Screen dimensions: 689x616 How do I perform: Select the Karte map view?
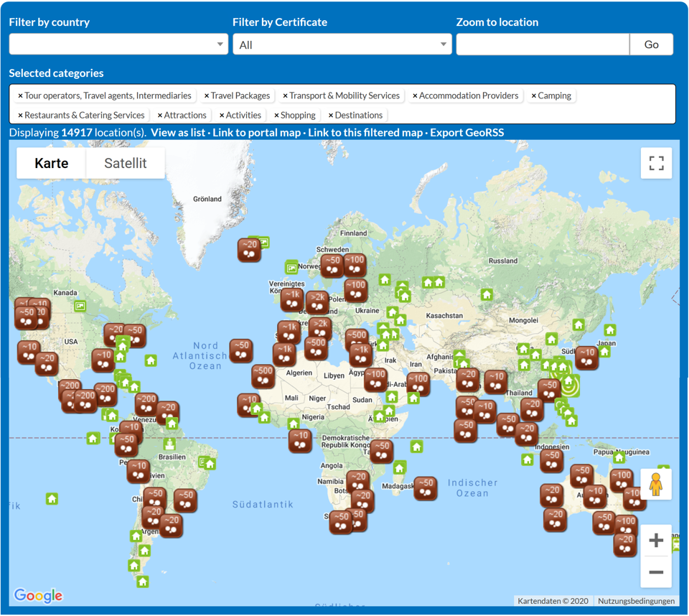click(x=52, y=164)
